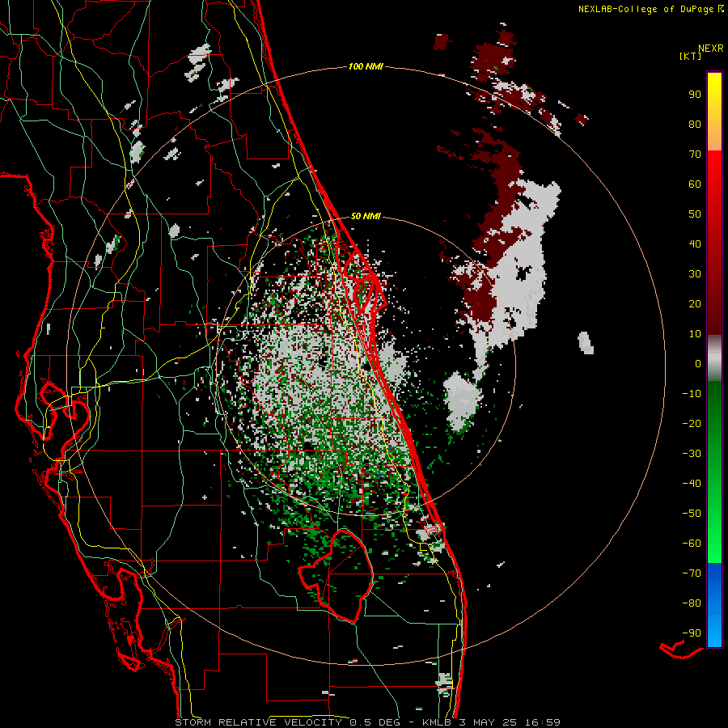The width and height of the screenshot is (728, 728).
Task: Click the blue bottom segment of velocity scale
Action: 714,605
